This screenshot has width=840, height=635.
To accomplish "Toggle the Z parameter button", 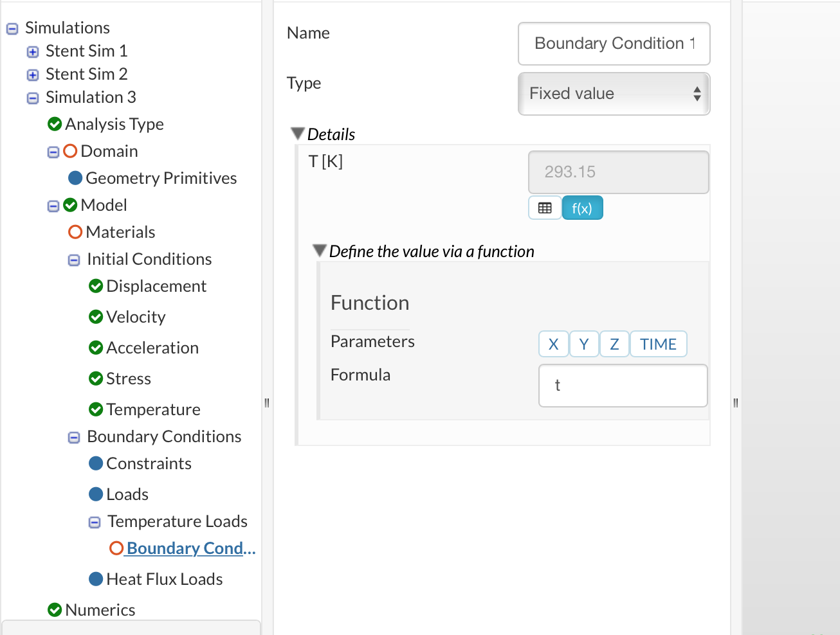I will coord(614,344).
